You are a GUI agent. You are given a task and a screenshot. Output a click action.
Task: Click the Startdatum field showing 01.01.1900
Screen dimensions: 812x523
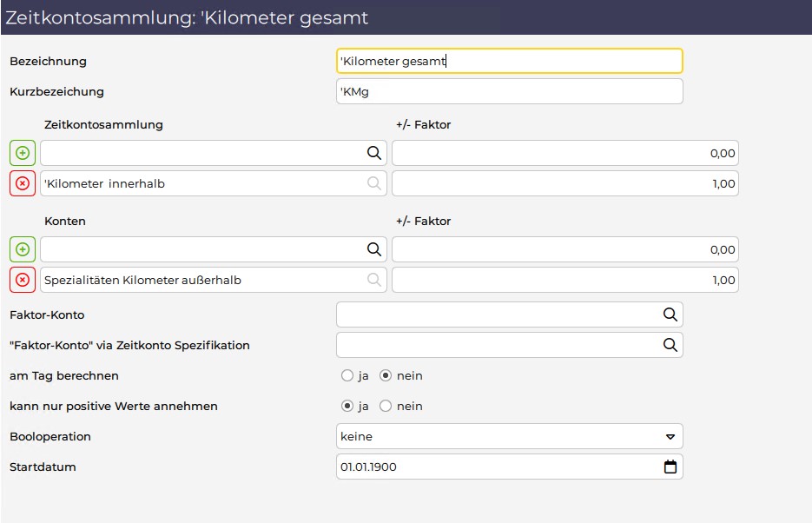pyautogui.click(x=510, y=467)
